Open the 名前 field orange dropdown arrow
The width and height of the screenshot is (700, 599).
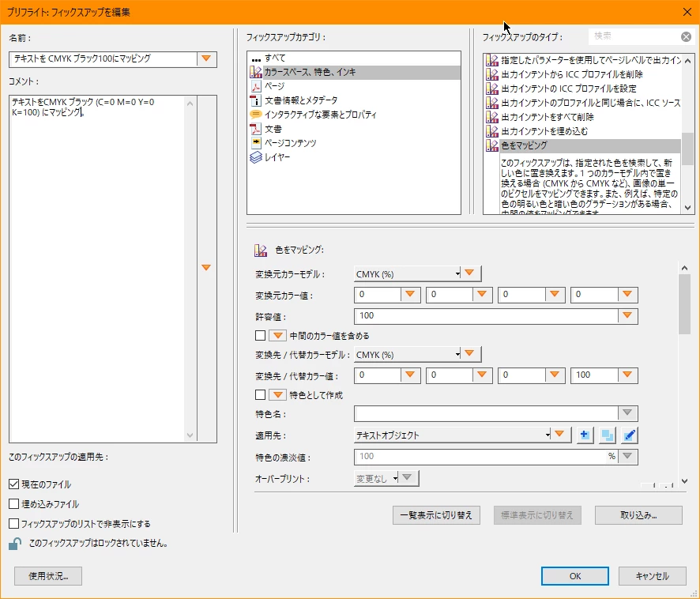click(x=206, y=59)
